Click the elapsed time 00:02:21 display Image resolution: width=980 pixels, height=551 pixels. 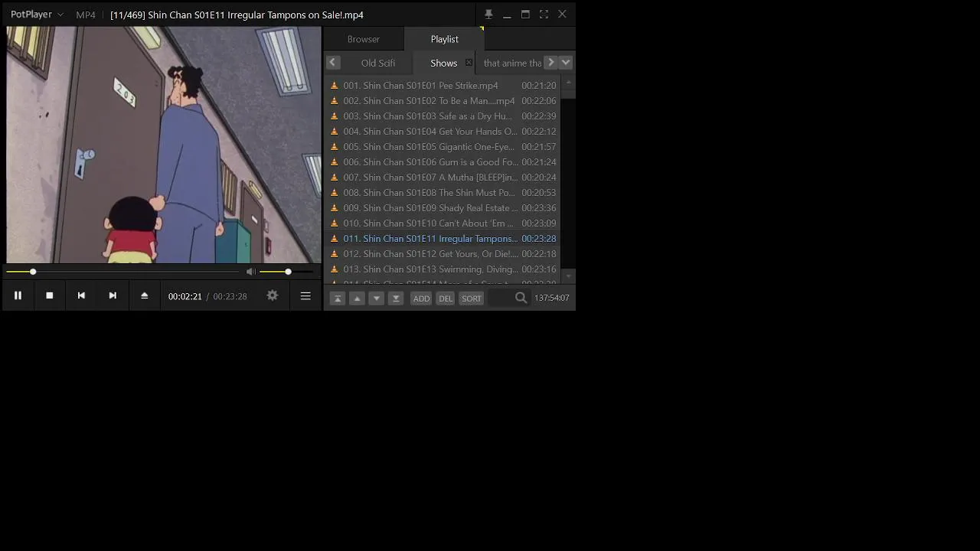tap(185, 296)
